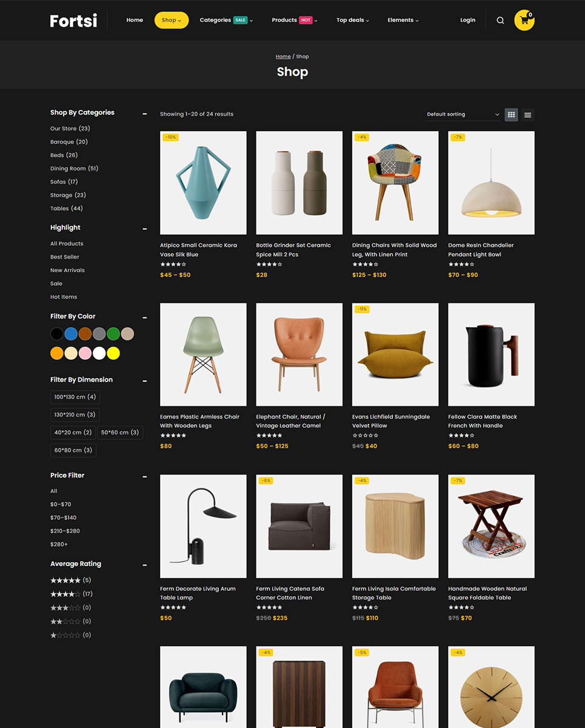Collapse the Price Filter section
Screen dimensions: 585x728
click(x=144, y=476)
